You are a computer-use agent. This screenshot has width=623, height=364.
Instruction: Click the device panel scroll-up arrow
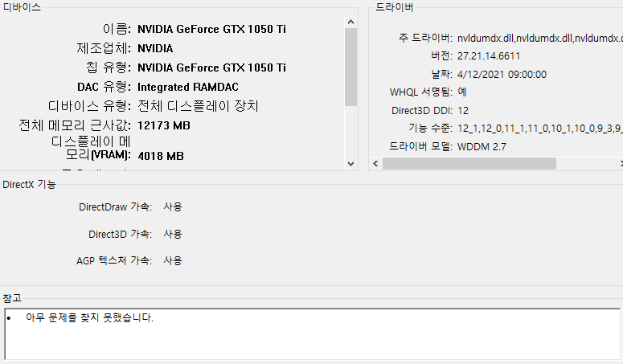(350, 22)
